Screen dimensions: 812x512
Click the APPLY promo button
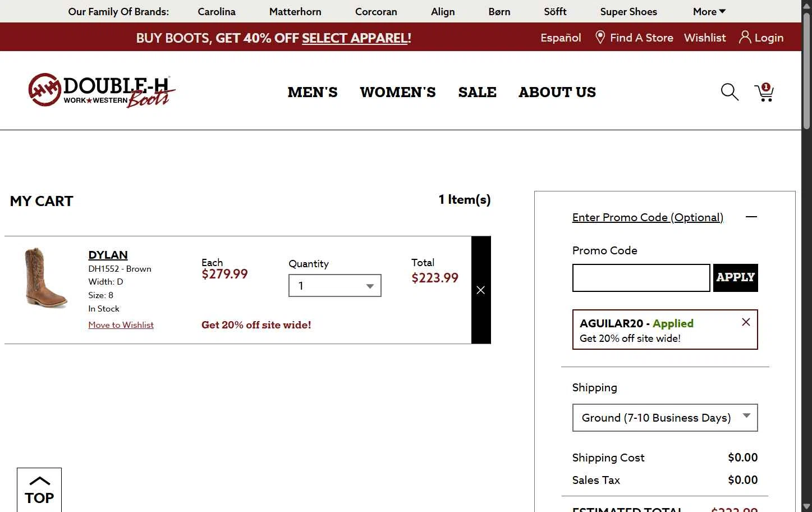pos(736,277)
